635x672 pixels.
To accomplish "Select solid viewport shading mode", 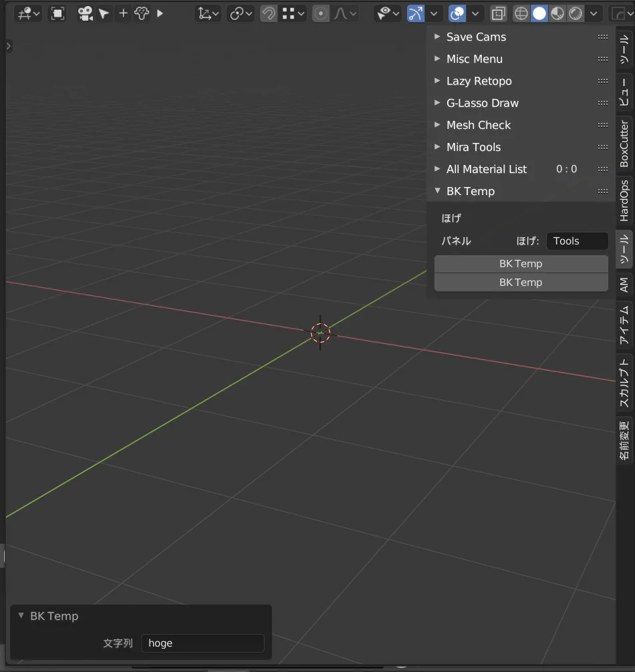I will click(539, 13).
